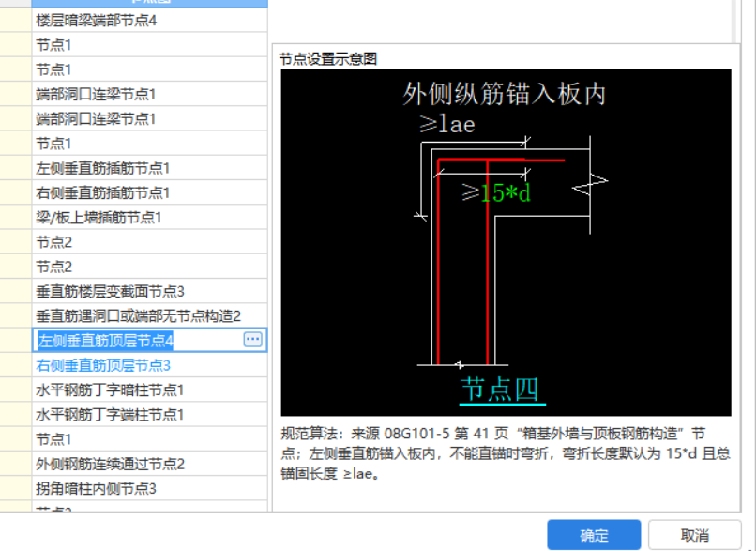This screenshot has width=756, height=551.
Task: Select row 右侧垂直筋顶层节点3
Action: (149, 365)
